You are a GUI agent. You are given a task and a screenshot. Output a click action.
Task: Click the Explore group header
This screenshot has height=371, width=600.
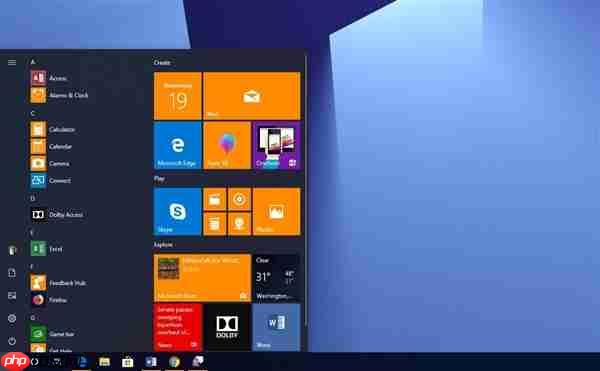click(x=163, y=244)
